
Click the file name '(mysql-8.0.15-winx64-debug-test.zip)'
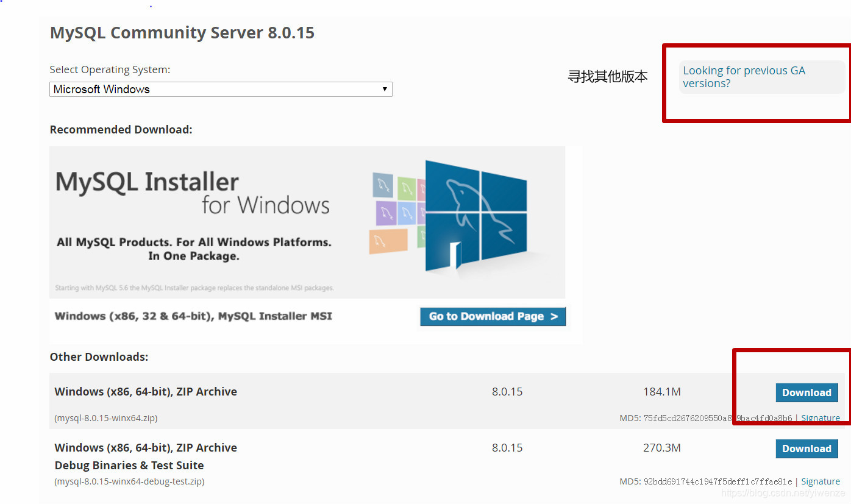[x=129, y=481]
